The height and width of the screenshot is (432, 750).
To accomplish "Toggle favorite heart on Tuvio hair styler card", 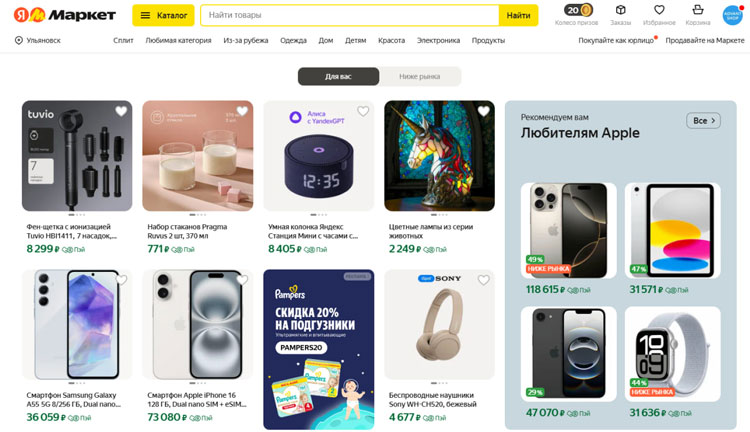I will click(x=121, y=111).
